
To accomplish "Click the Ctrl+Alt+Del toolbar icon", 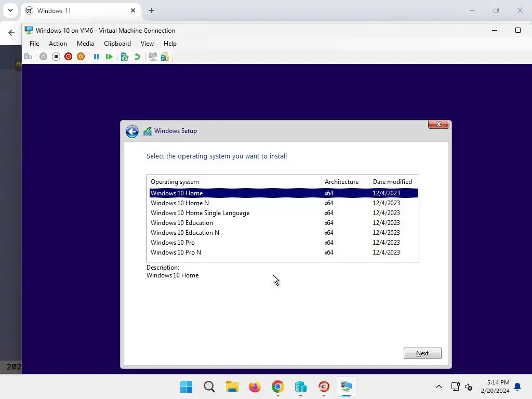I will [29, 57].
